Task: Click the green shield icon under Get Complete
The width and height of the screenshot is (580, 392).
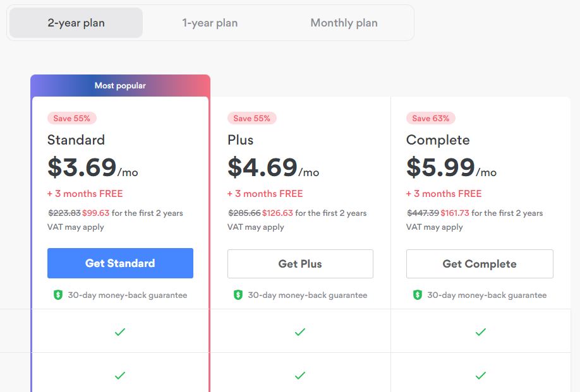Action: click(417, 295)
